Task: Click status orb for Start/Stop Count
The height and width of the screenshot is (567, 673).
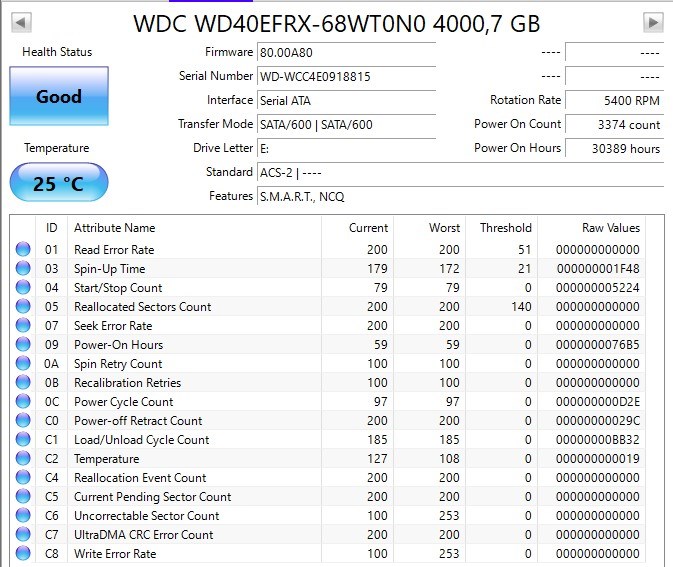Action: tap(23, 288)
